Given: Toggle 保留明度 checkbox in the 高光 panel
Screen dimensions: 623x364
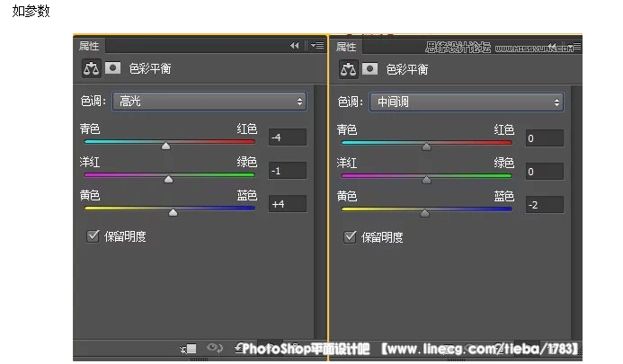Looking at the screenshot, I should point(93,236).
